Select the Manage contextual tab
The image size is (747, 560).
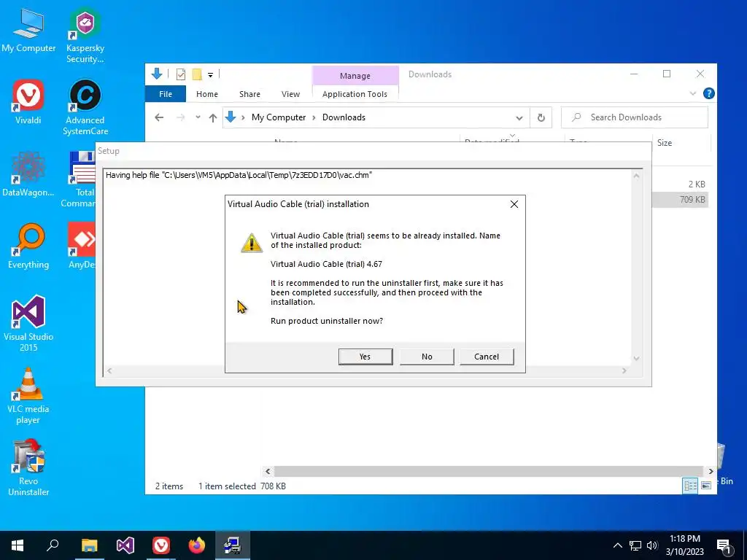coord(355,76)
